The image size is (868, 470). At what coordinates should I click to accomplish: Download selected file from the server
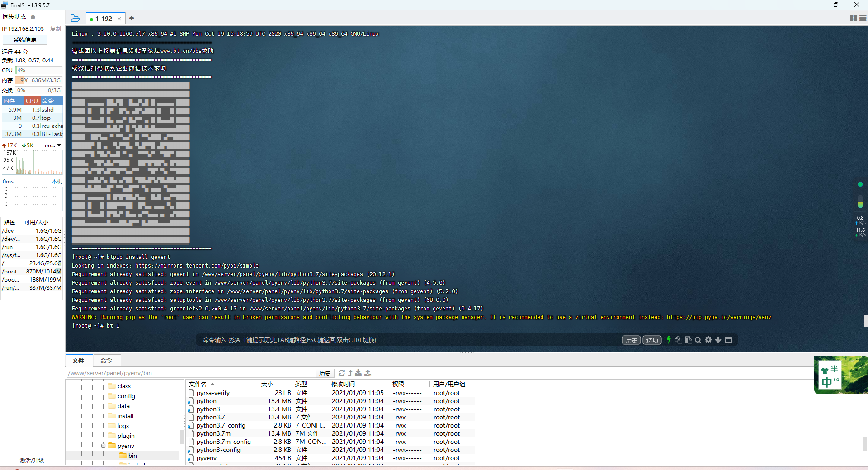(359, 373)
